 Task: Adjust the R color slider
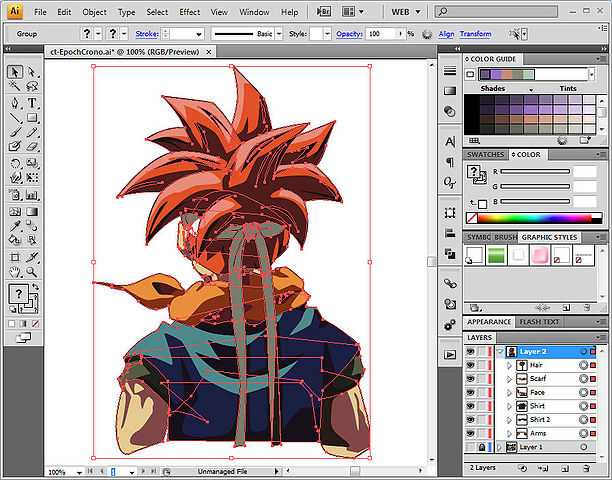tap(535, 171)
